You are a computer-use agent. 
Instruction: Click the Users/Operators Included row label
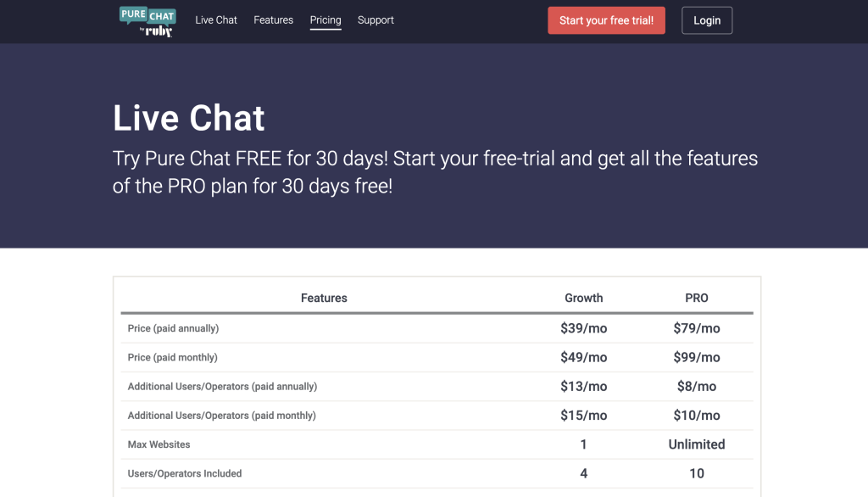tap(185, 474)
